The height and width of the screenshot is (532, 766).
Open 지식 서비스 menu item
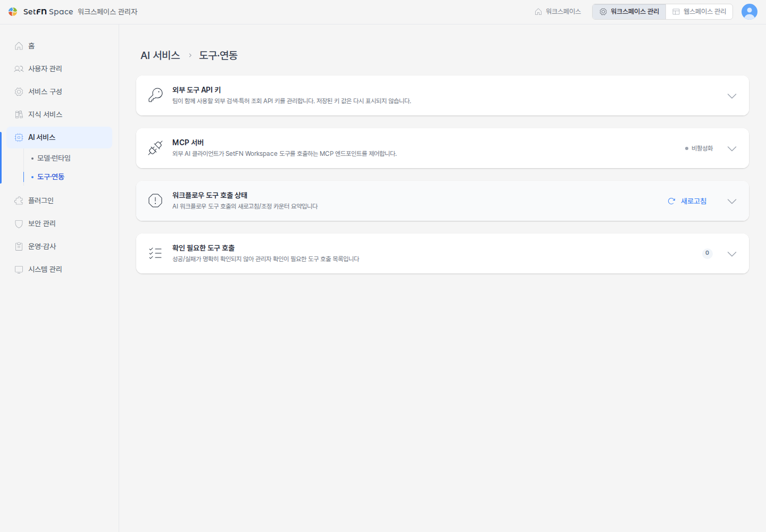[x=59, y=114]
